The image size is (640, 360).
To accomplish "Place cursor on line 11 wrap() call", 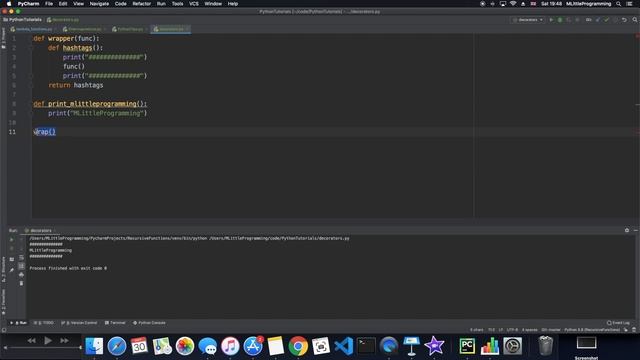I will coord(45,132).
